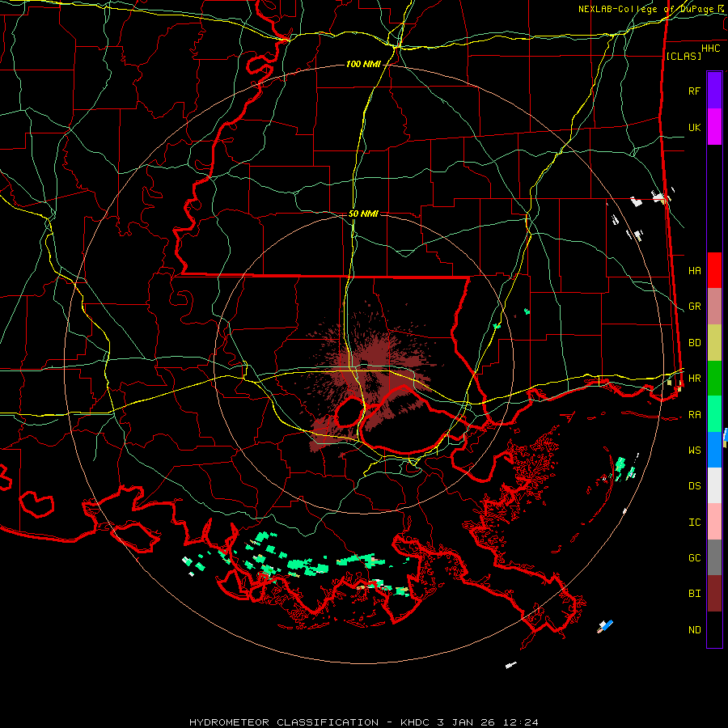The height and width of the screenshot is (728, 728).
Task: Select the BD yellow legend swatch
Action: click(714, 343)
